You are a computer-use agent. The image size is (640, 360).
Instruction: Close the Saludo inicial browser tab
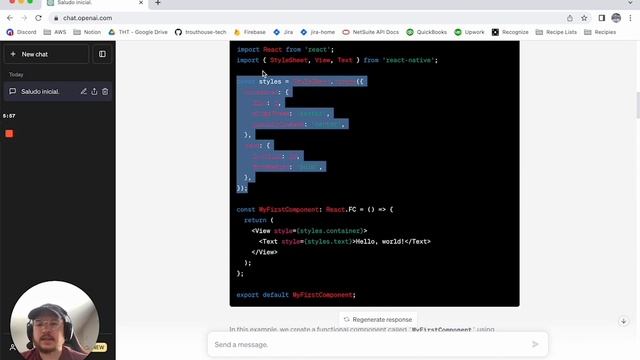141,3
